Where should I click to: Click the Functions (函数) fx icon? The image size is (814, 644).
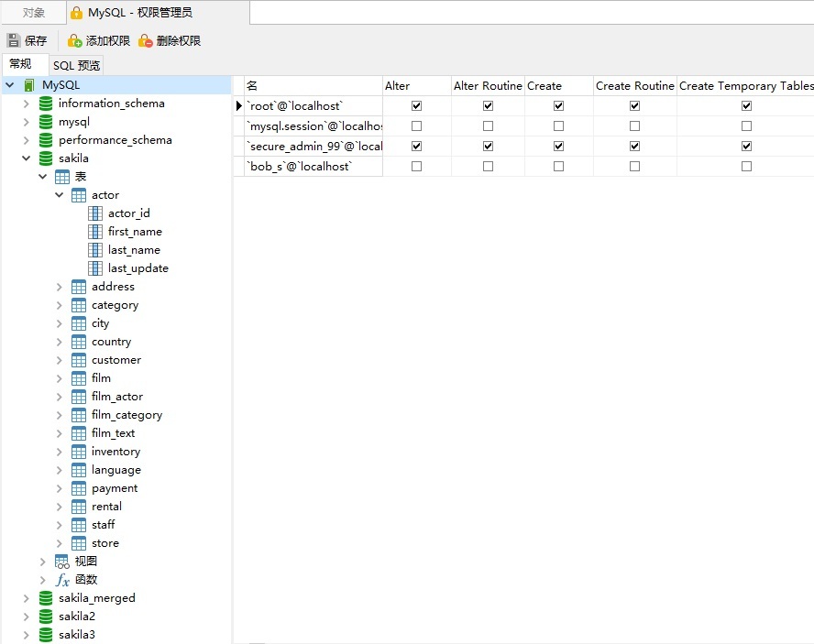click(x=62, y=580)
